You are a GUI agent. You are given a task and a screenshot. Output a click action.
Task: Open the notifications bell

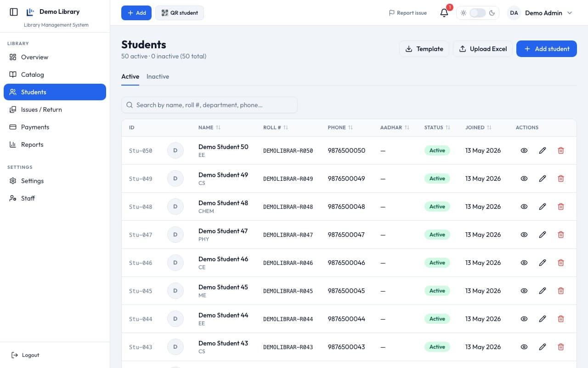[x=444, y=13]
